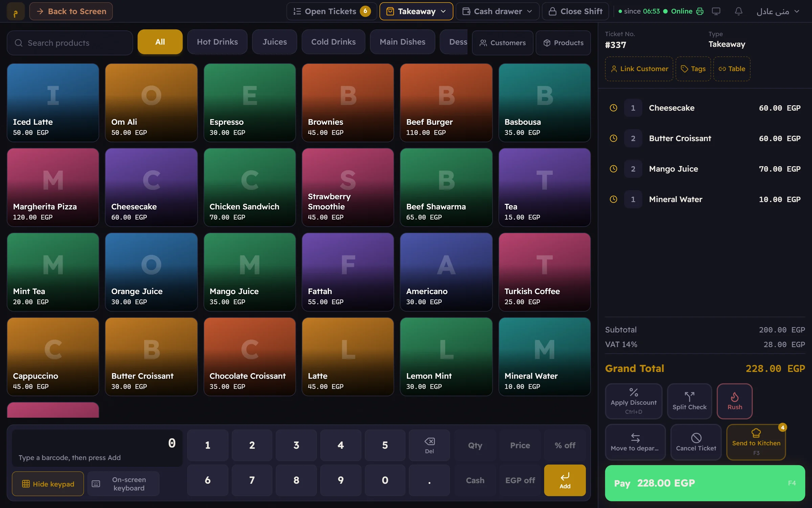Click Cancel Ticket button
Image resolution: width=812 pixels, height=508 pixels.
(696, 442)
